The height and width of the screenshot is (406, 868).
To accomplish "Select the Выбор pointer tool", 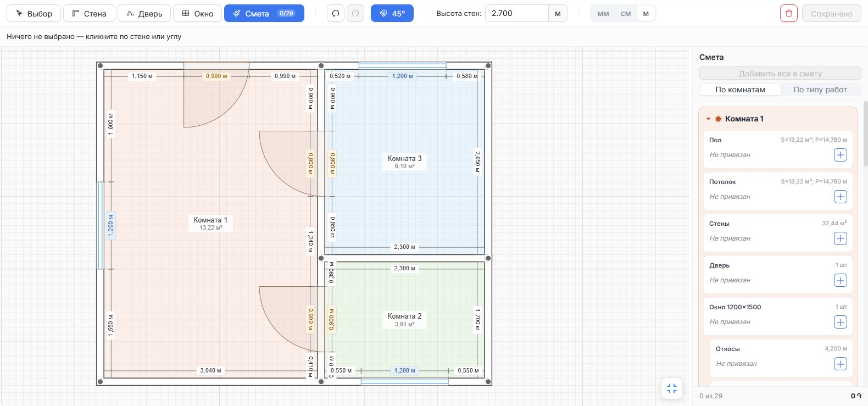I will 34,13.
